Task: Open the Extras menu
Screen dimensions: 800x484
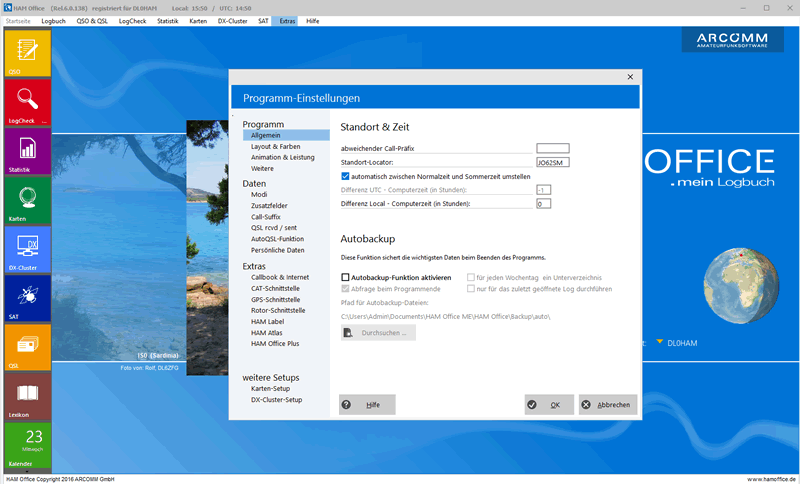Action: (287, 21)
